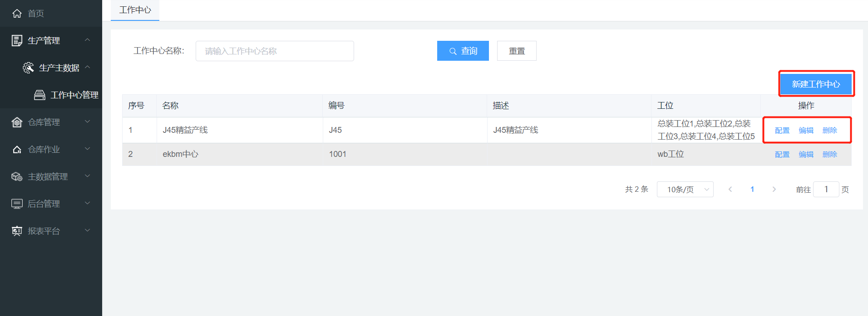Click the 工作中心管理 drive icon

[x=40, y=95]
